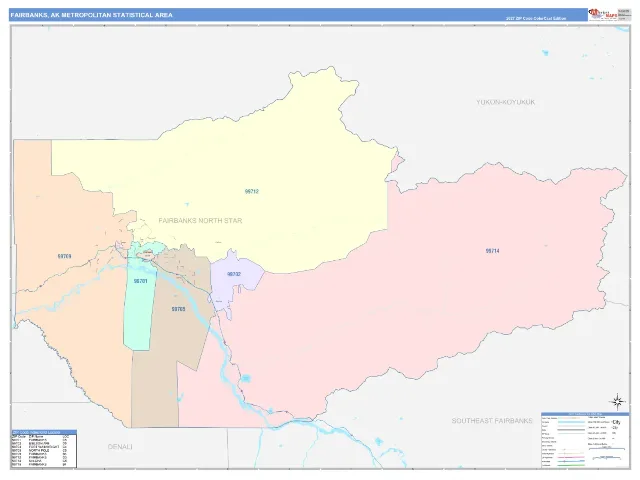Click the FAIRBANKS NORTH STAR borough label
Screen dimensions: 640x480
[200, 220]
